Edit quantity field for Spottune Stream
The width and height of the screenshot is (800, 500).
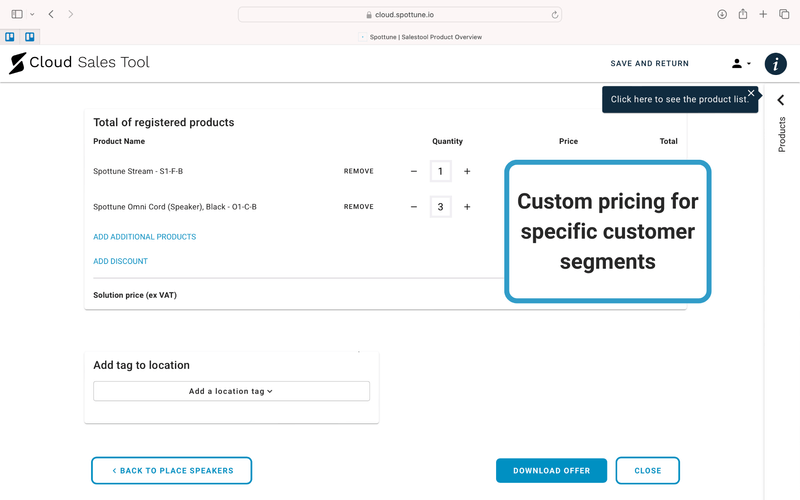(440, 171)
